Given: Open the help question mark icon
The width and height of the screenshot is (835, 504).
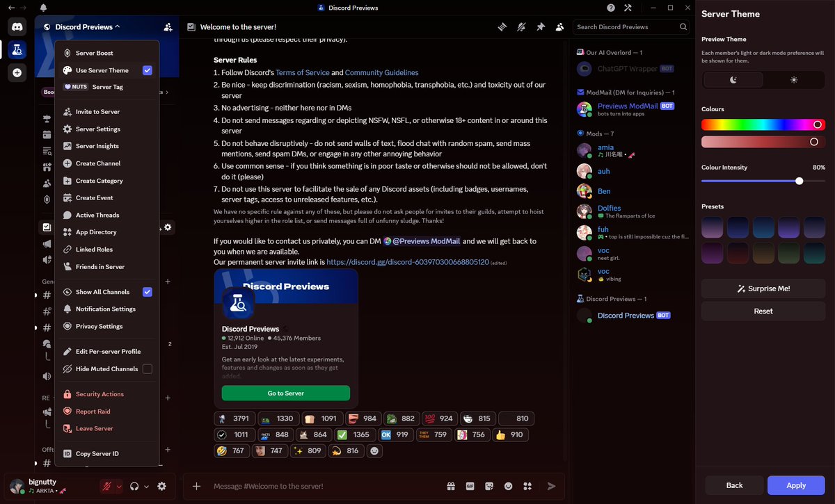Looking at the screenshot, I should (611, 8).
